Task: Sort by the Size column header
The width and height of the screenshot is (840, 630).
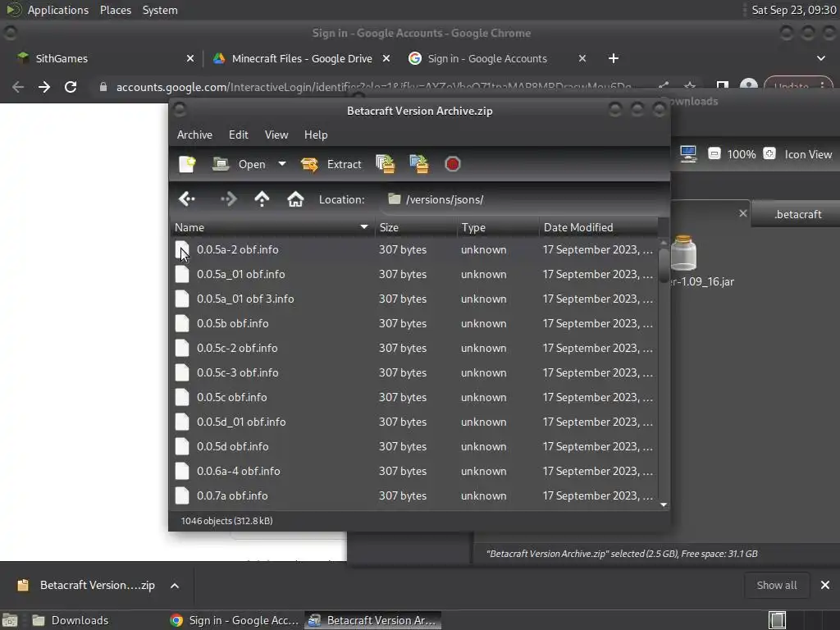Action: [x=415, y=227]
